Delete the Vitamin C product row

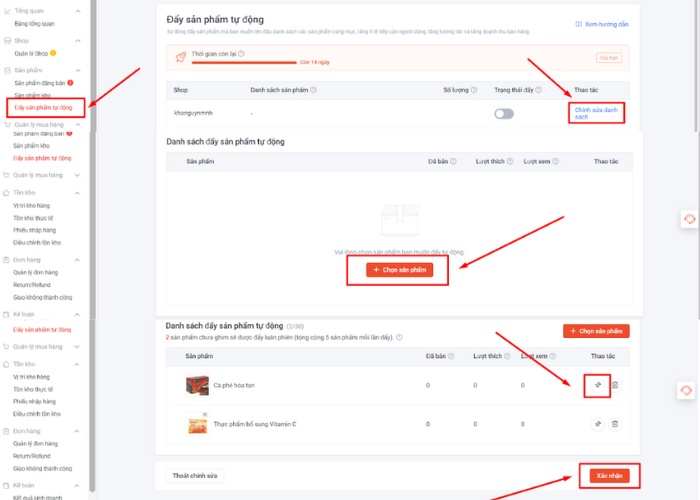pyautogui.click(x=615, y=424)
